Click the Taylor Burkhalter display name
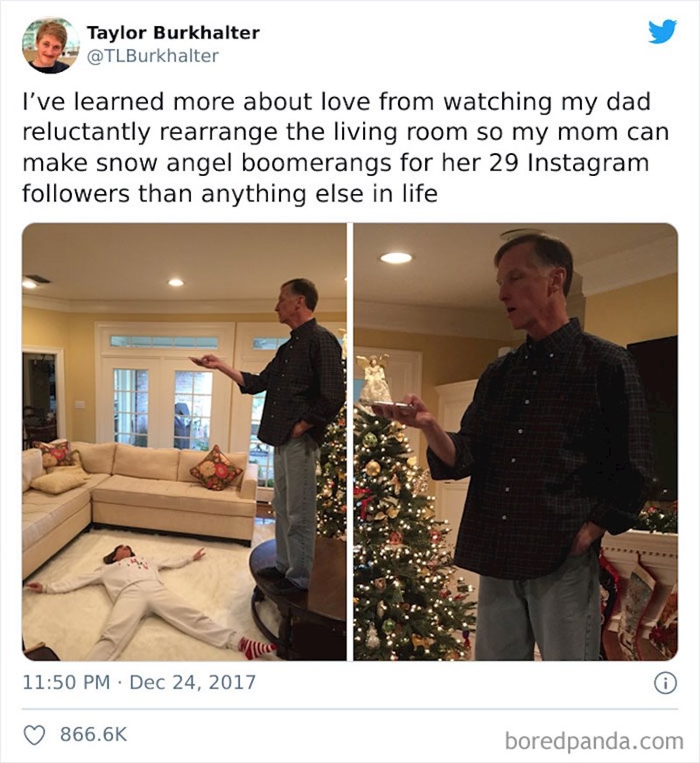Screen dimensions: 700x763 coord(173,32)
